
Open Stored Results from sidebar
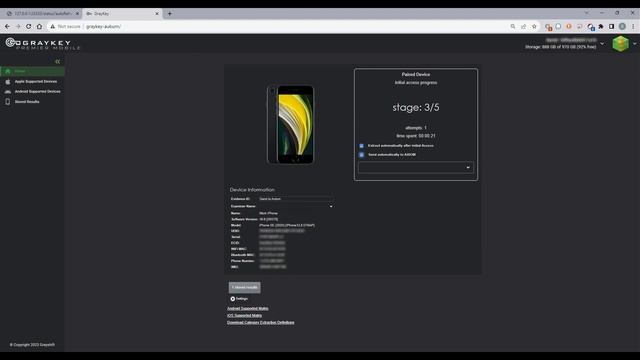click(27, 102)
